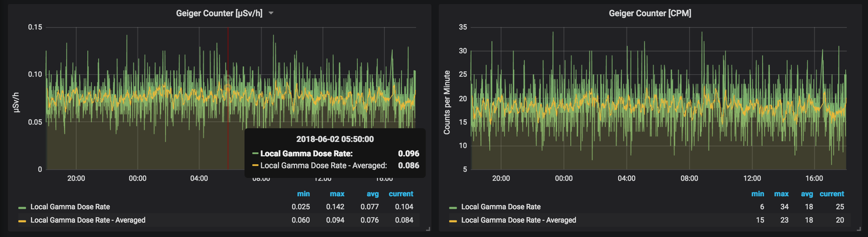This screenshot has width=868, height=237.
Task: Click the red crosshair time marker on µSv/h graph
Action: click(x=228, y=98)
